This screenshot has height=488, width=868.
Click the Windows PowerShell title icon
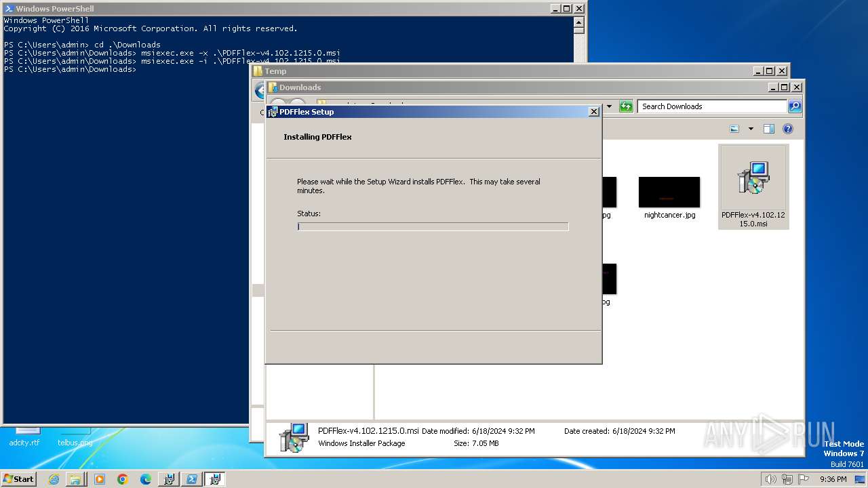(9, 9)
